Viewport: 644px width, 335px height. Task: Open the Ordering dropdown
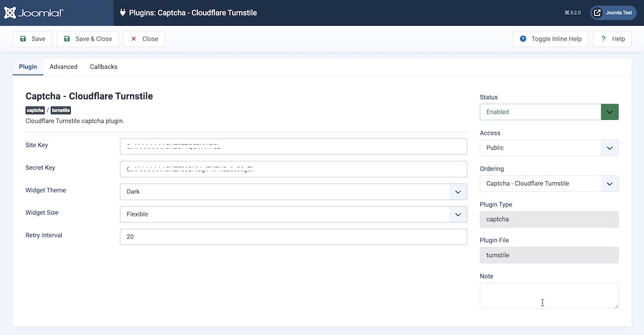click(x=549, y=184)
